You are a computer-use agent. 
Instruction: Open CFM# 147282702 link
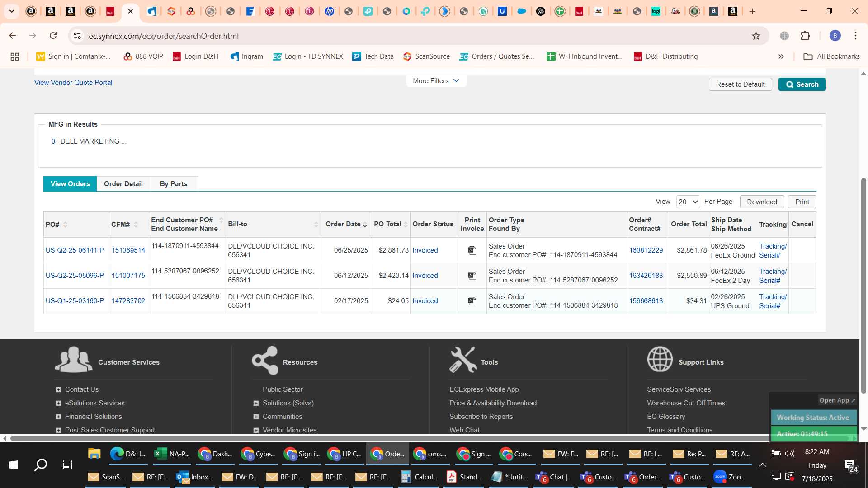click(x=128, y=301)
